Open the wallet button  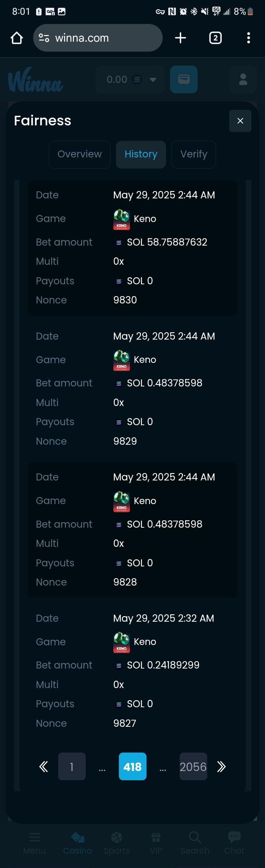[x=184, y=79]
